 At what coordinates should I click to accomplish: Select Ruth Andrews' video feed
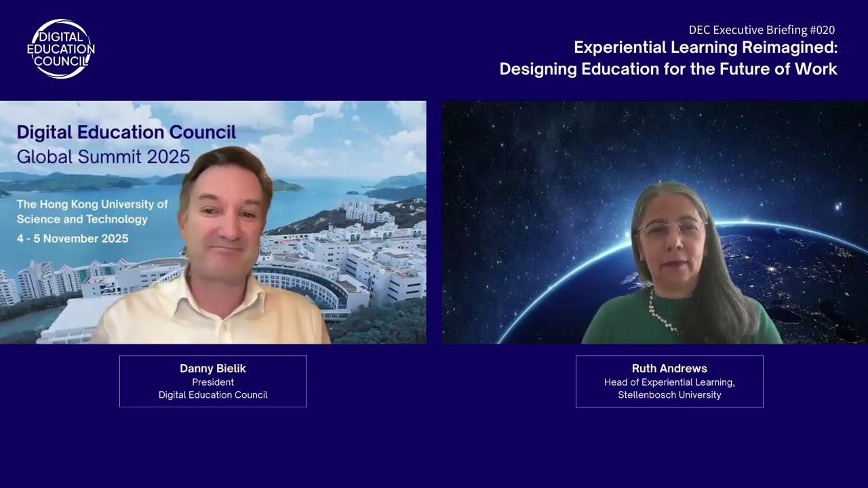655,222
